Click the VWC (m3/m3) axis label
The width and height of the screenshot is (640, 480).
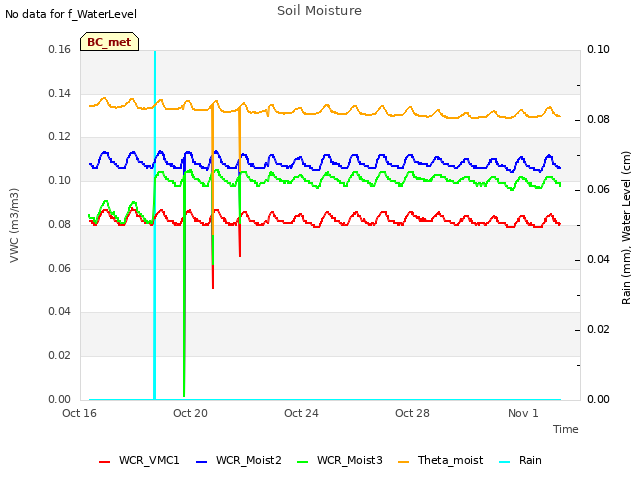pos(14,225)
